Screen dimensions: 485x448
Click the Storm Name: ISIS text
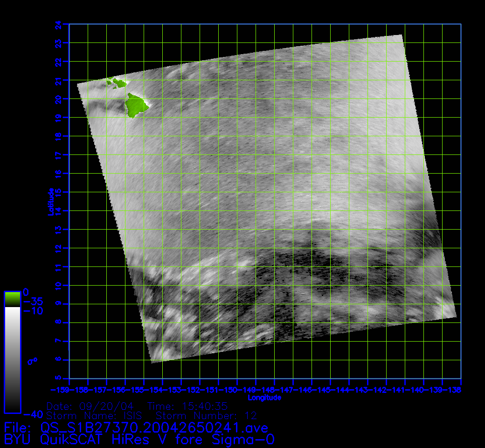coord(97,415)
